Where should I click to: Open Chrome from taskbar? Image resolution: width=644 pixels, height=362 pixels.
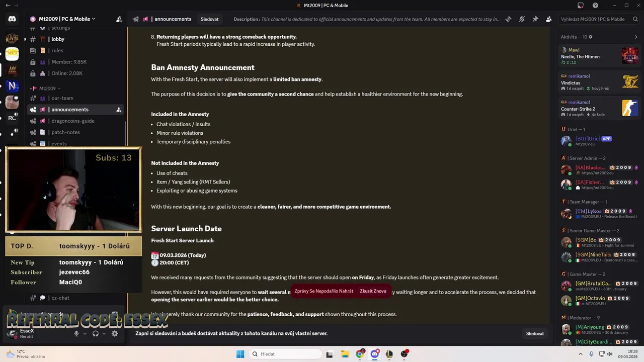pyautogui.click(x=360, y=354)
